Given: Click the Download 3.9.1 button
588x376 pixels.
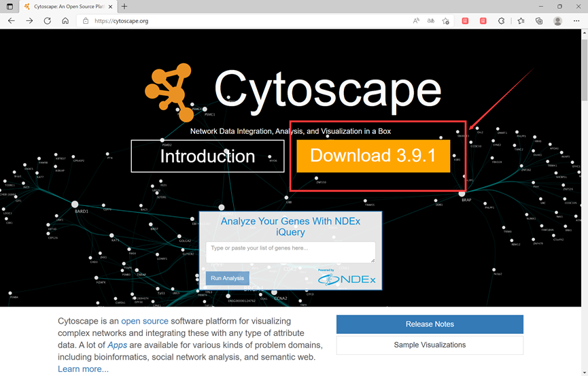Looking at the screenshot, I should (x=373, y=156).
